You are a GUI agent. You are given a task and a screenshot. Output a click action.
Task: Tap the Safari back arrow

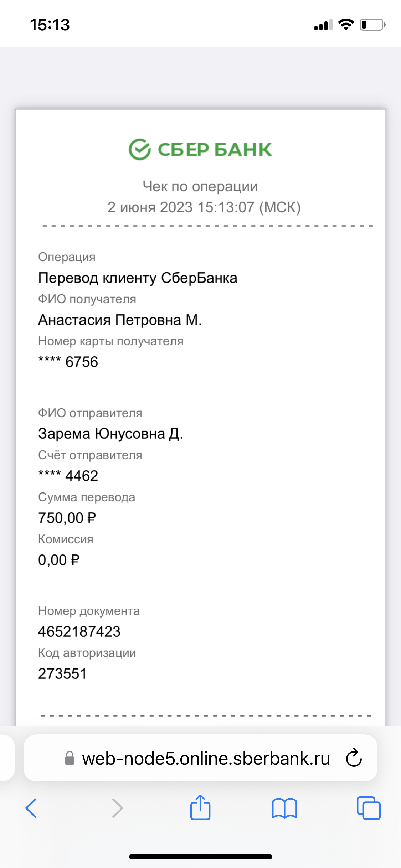click(31, 808)
